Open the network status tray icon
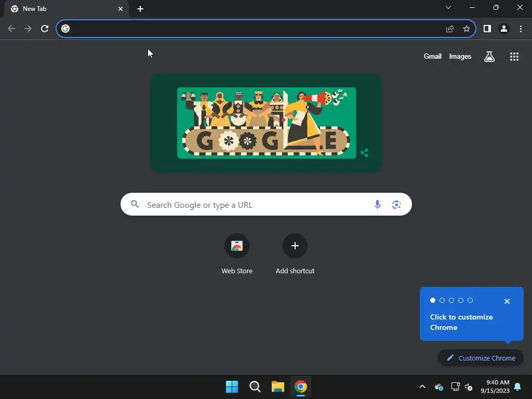Image resolution: width=532 pixels, height=399 pixels. (x=455, y=387)
